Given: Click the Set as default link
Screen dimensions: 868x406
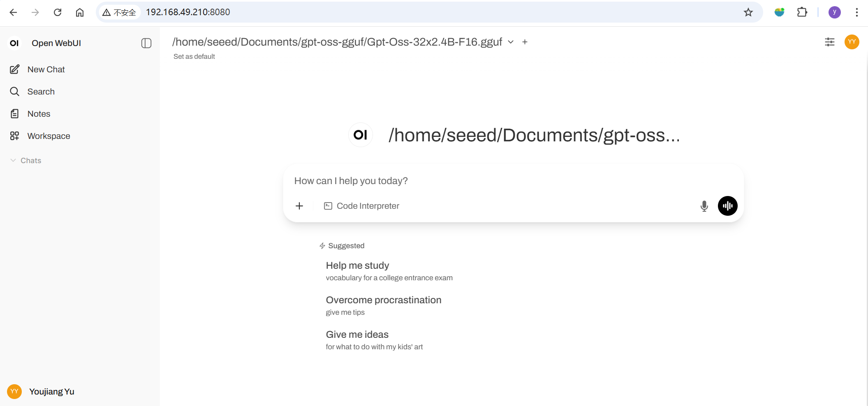Looking at the screenshot, I should click(x=194, y=57).
